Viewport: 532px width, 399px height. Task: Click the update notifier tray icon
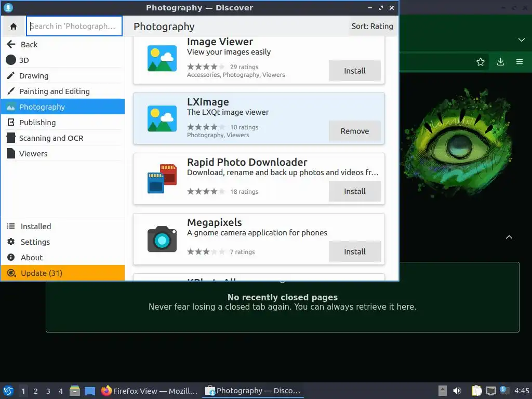tap(504, 390)
